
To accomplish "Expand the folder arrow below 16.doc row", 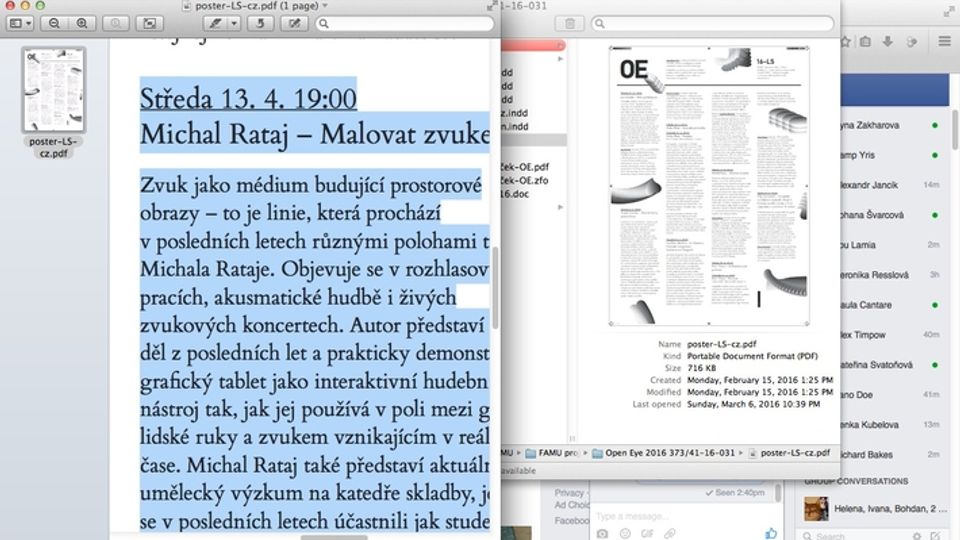I will click(560, 208).
